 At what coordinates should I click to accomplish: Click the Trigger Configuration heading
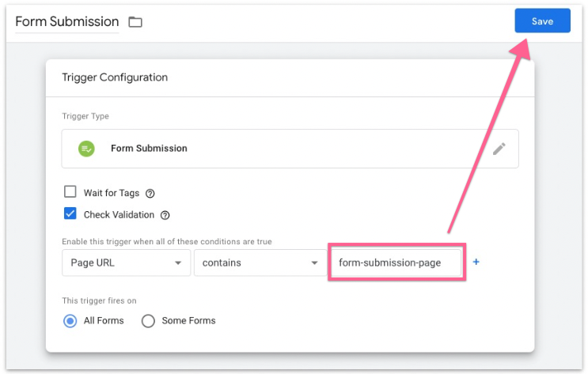pos(115,77)
